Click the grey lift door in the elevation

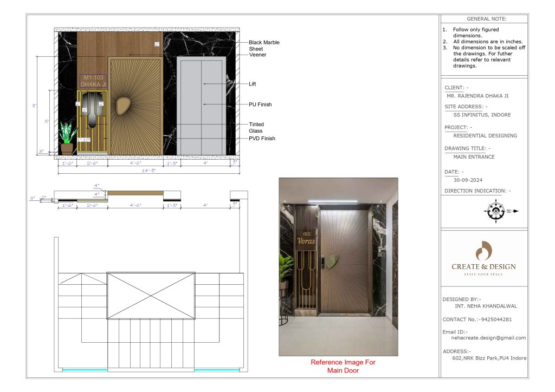[x=201, y=106]
